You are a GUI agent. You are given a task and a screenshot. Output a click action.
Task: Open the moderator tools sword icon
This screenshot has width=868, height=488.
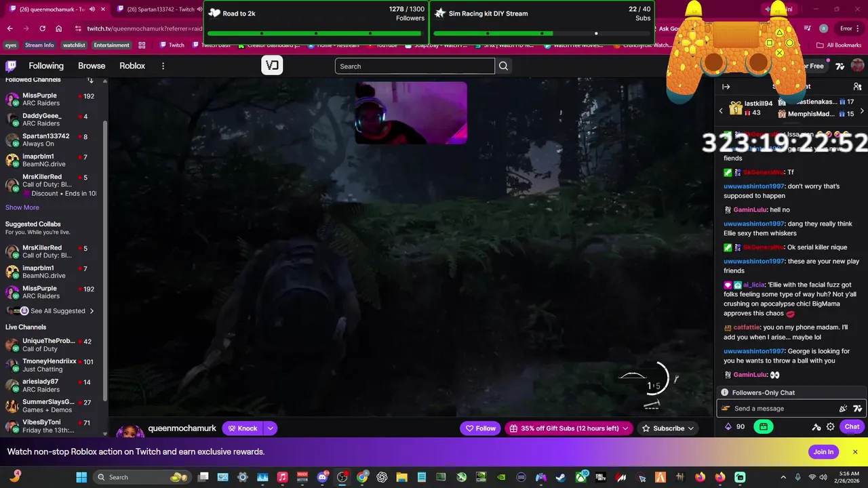(816, 427)
